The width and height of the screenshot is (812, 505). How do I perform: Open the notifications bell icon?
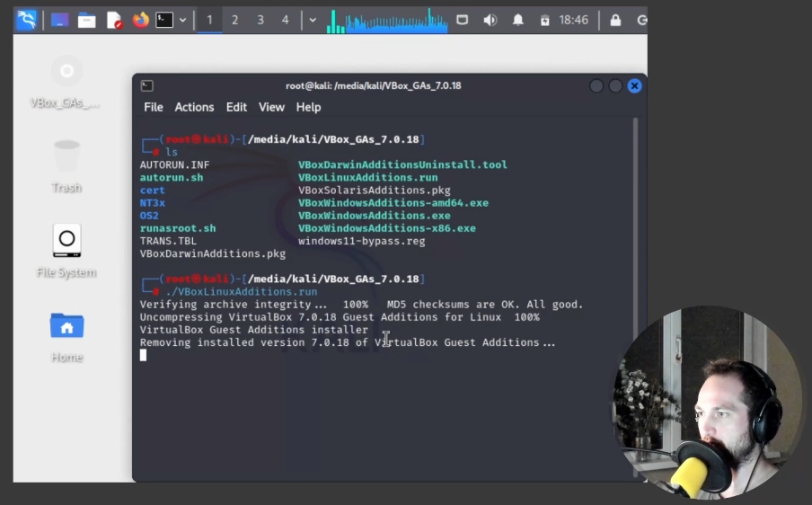(x=518, y=20)
